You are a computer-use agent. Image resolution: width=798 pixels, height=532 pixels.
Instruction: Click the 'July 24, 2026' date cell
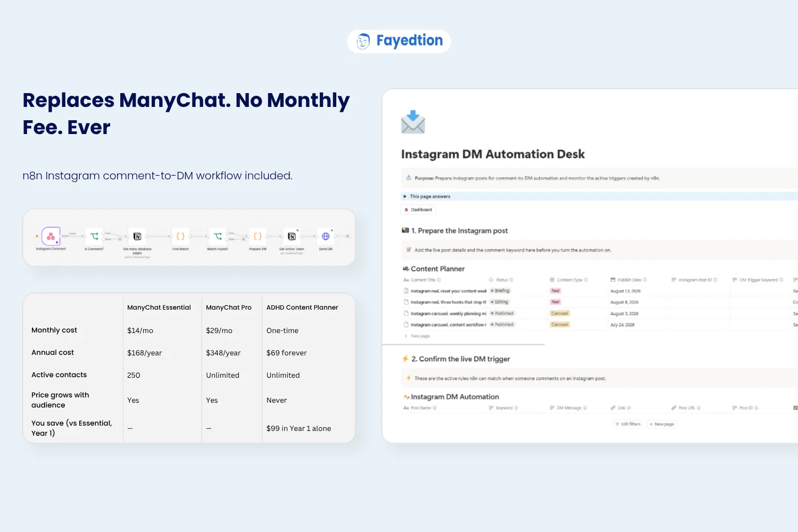pos(622,325)
